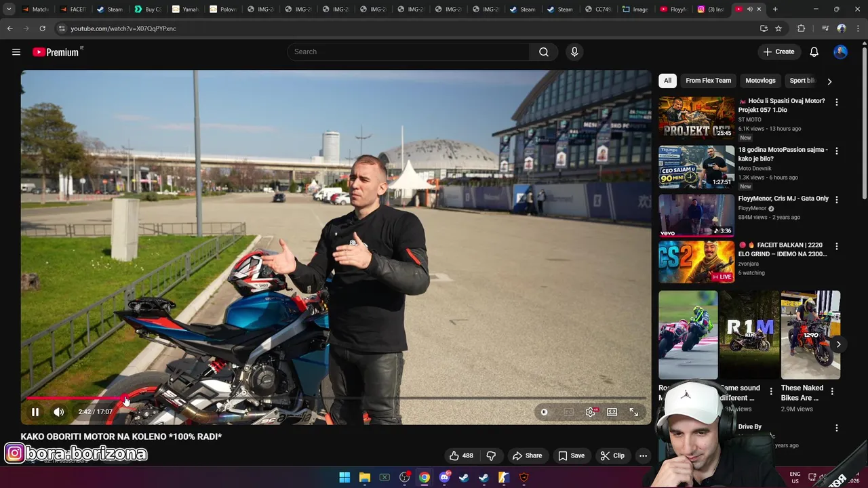
Task: Open Projekt 057 video thumbnail
Action: 696,118
